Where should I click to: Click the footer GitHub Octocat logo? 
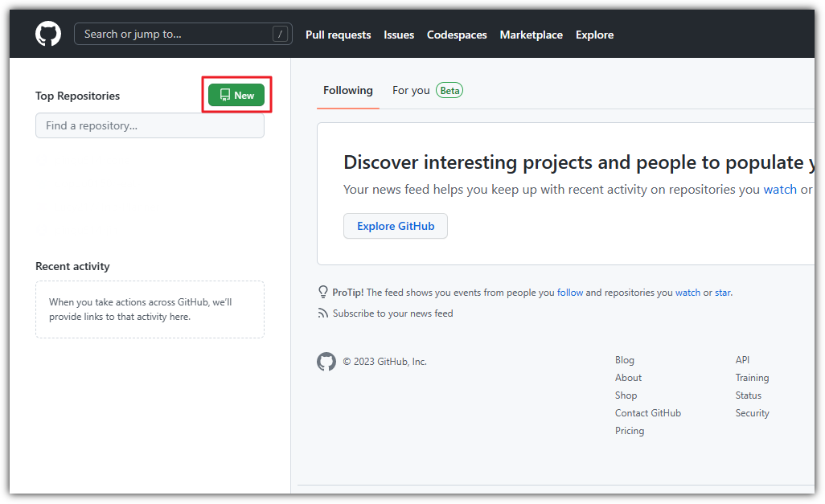pyautogui.click(x=326, y=362)
